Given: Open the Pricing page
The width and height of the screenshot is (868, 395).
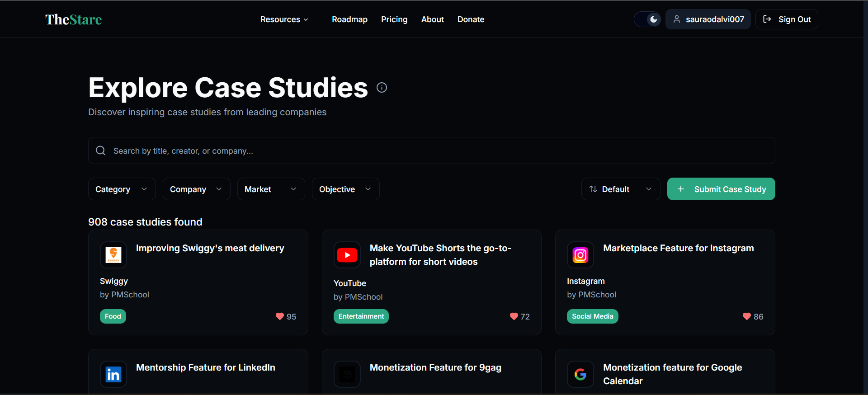Looking at the screenshot, I should coord(394,19).
